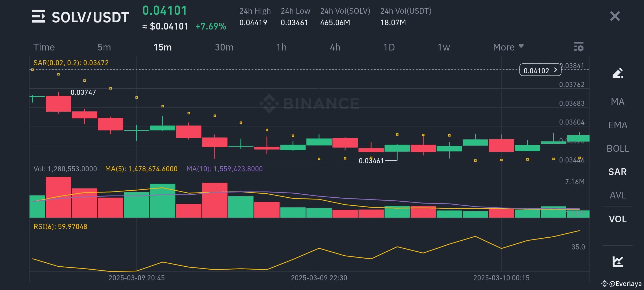Screen dimensions: 644x290
Task: Open the pair menu icon beside SOLV/USDT
Action: click(39, 16)
